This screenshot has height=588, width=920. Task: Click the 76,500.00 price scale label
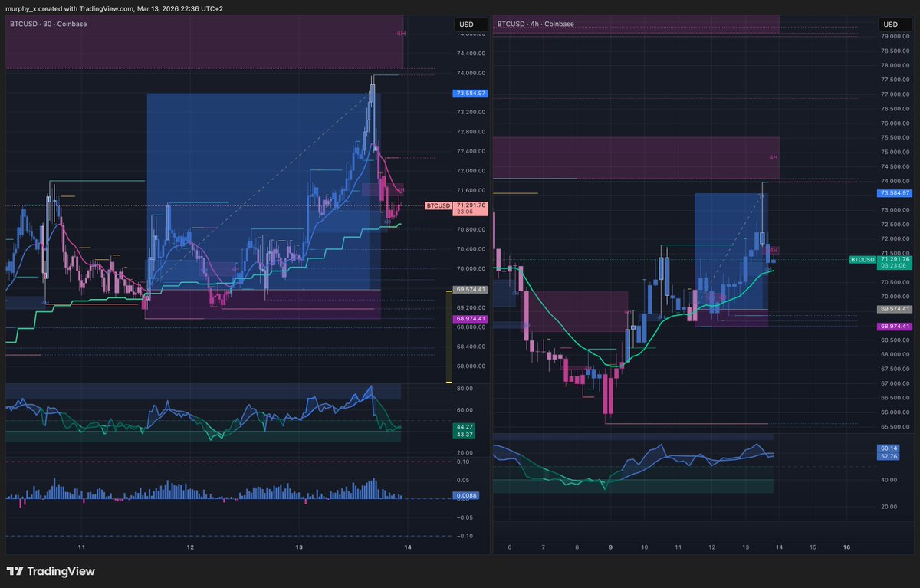coord(894,109)
